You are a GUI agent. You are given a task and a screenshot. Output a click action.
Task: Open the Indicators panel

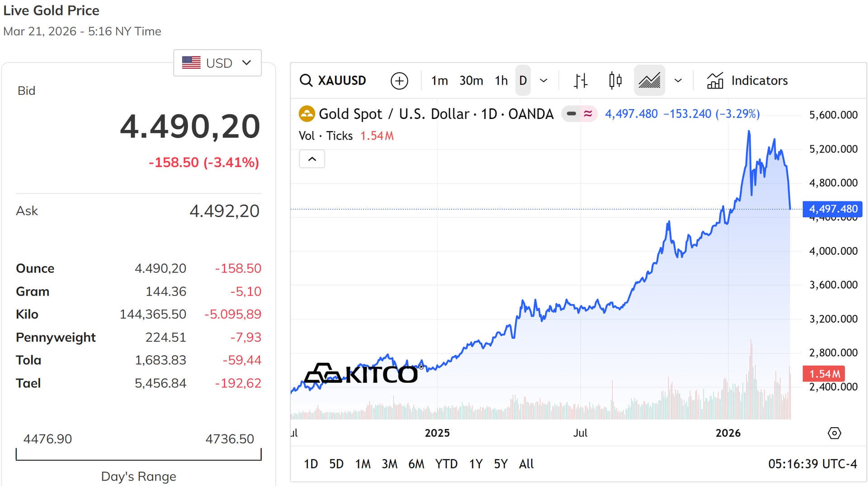tap(747, 81)
